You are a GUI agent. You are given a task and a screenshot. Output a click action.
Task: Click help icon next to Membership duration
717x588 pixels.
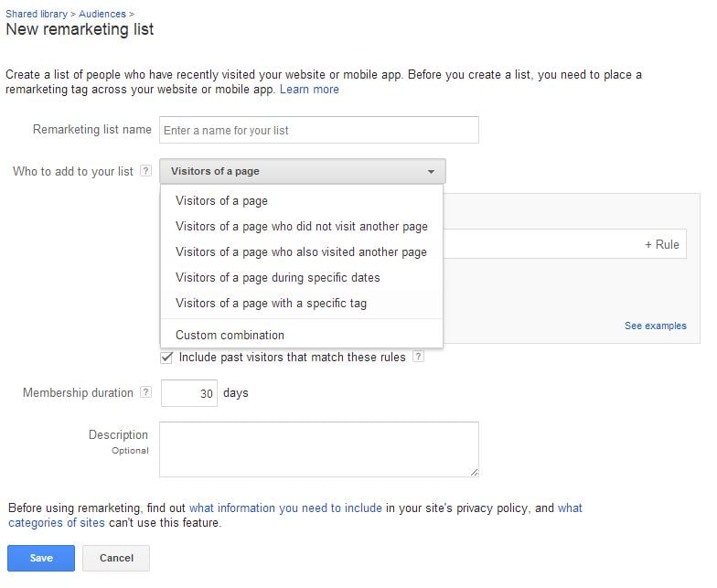click(145, 393)
